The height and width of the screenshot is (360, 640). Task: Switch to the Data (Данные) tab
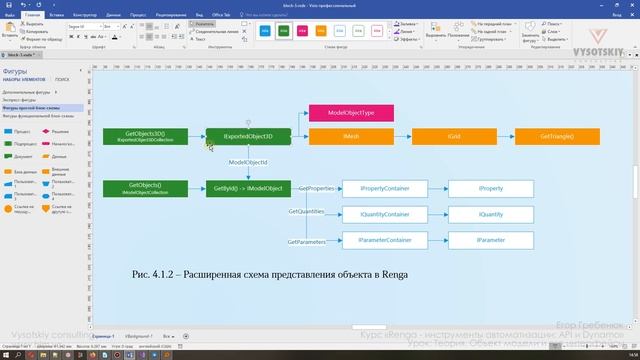tap(113, 15)
